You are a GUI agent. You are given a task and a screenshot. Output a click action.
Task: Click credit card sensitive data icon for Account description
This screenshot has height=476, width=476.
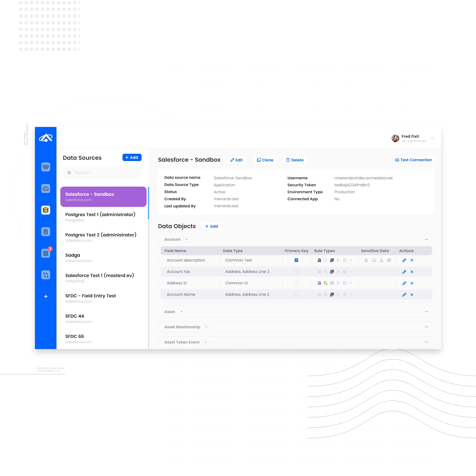pos(374,260)
